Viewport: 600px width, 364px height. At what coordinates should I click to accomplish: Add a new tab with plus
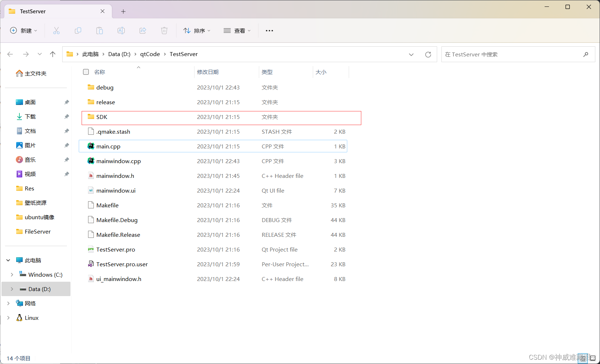coord(123,11)
